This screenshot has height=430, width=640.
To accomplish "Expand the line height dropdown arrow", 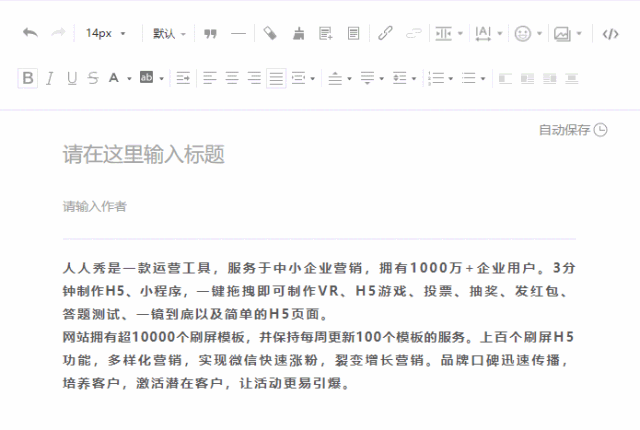I will [x=414, y=79].
